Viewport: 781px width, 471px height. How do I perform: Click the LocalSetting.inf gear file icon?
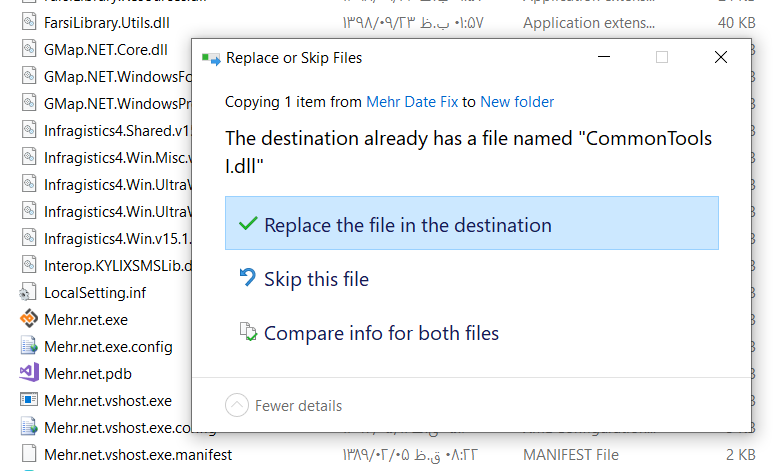pyautogui.click(x=28, y=293)
